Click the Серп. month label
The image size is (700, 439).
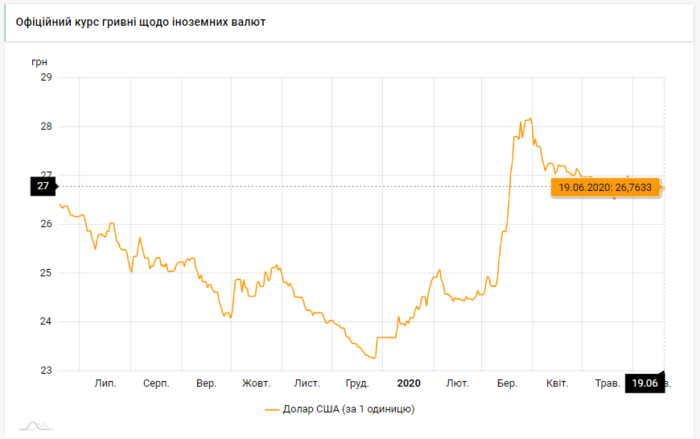click(155, 383)
